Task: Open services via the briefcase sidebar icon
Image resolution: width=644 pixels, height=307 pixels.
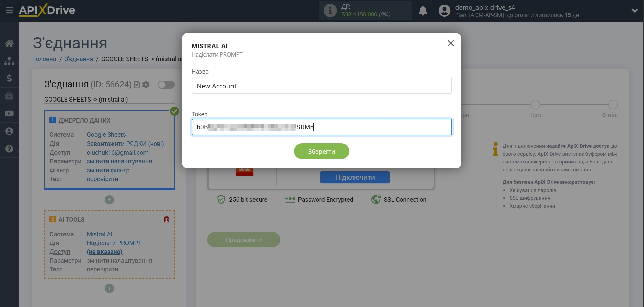Action: 9,96
